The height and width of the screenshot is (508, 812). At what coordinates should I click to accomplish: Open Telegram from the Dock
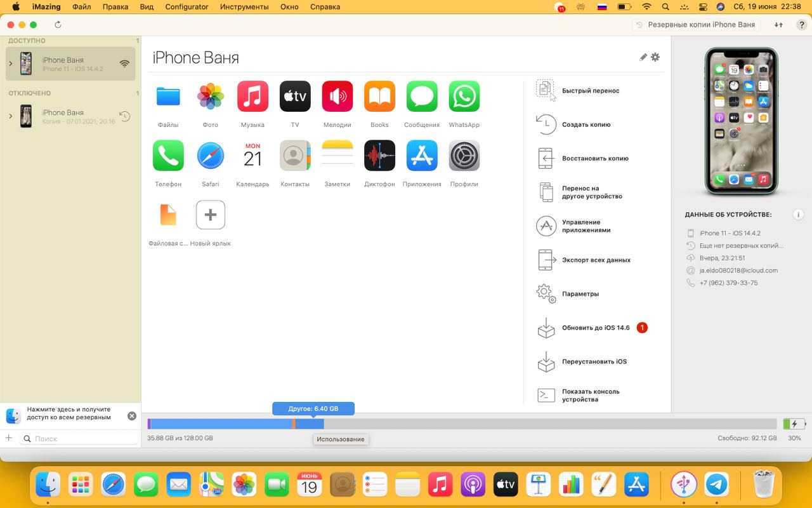(x=717, y=485)
